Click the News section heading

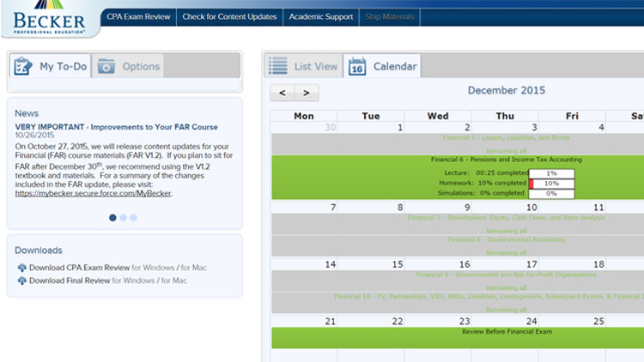click(x=27, y=113)
